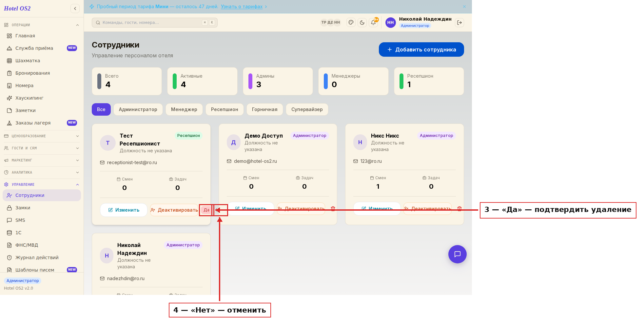Image resolution: width=644 pixels, height=325 pixels.
Task: Collapse the sidebar with the chevron button
Action: [x=75, y=9]
